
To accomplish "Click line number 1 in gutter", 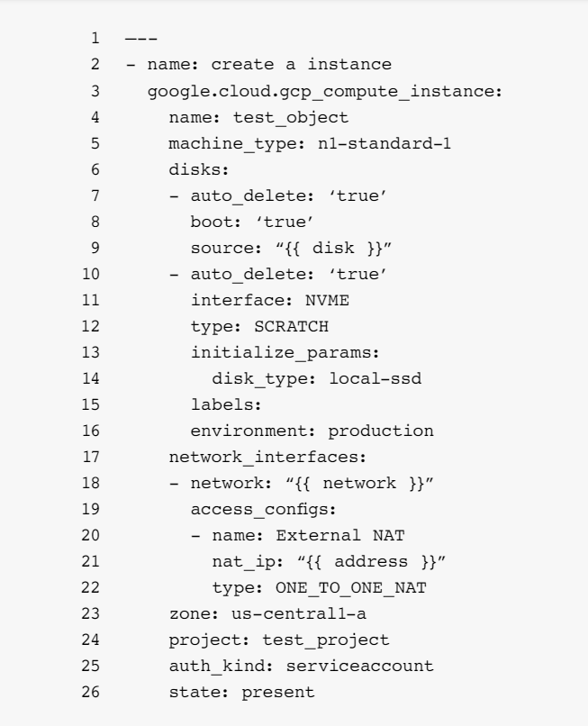I will (95, 38).
